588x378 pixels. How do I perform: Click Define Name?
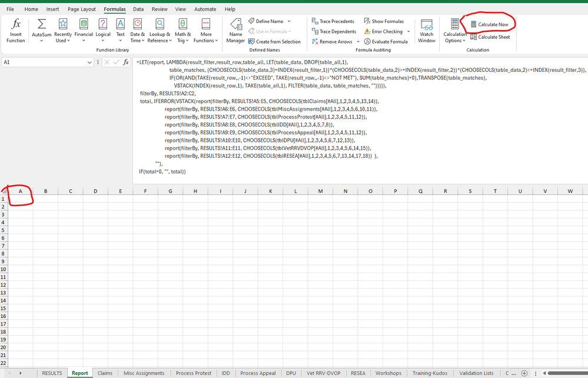coord(266,21)
